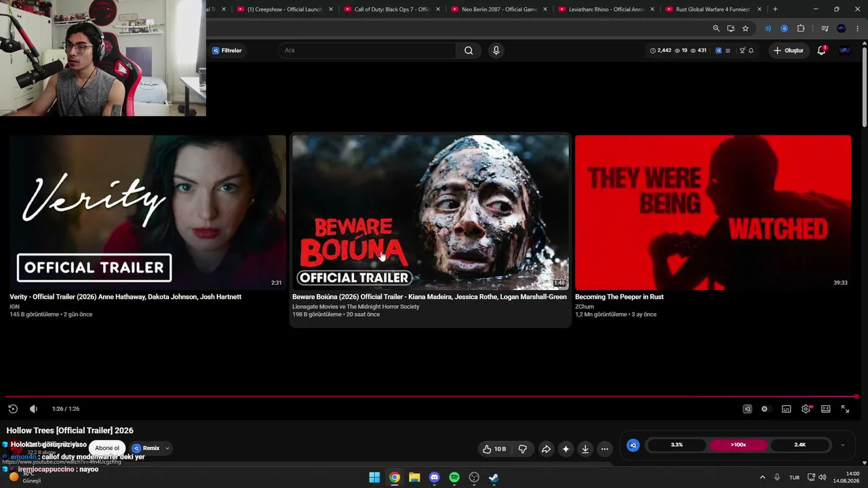Click the red video progress bar
The width and height of the screenshot is (868, 488).
click(x=431, y=396)
